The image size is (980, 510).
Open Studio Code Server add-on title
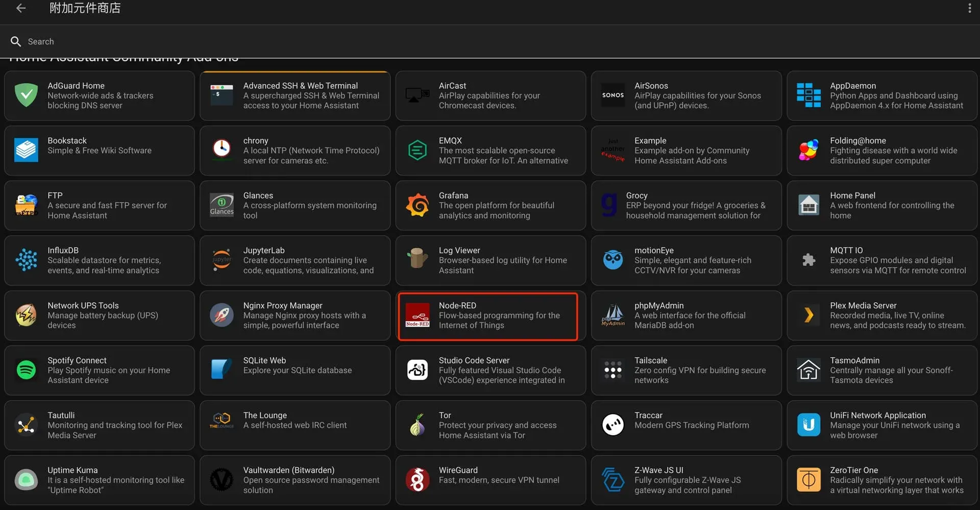point(474,360)
